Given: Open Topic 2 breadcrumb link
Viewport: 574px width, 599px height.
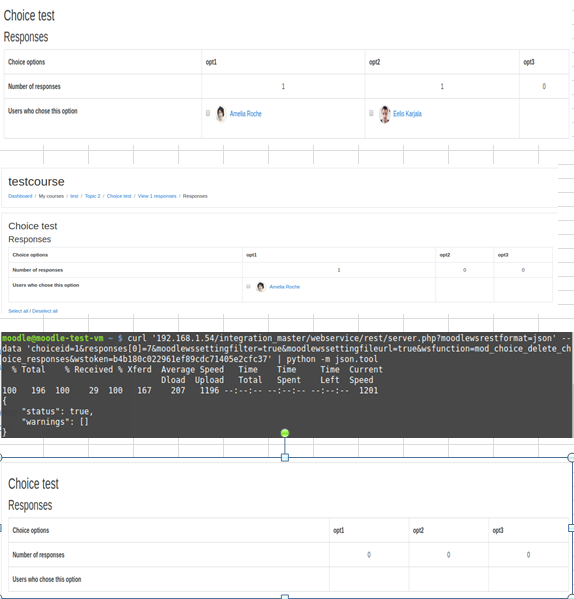Looking at the screenshot, I should (92, 196).
